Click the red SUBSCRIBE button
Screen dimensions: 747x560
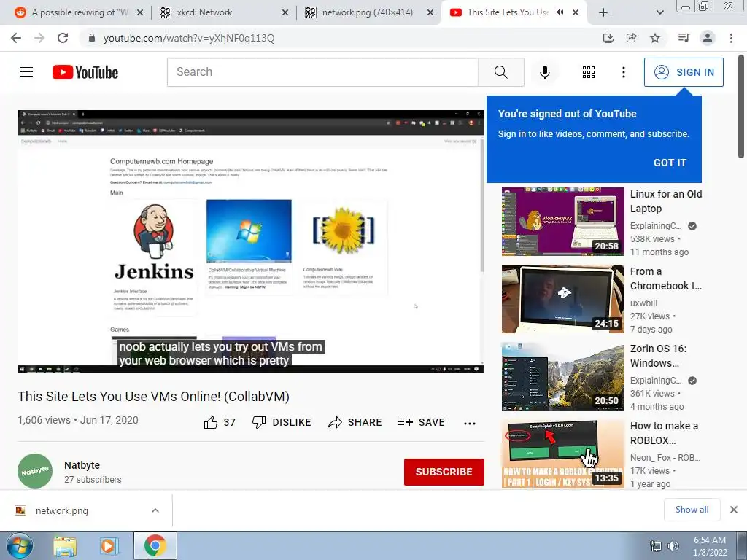(444, 472)
